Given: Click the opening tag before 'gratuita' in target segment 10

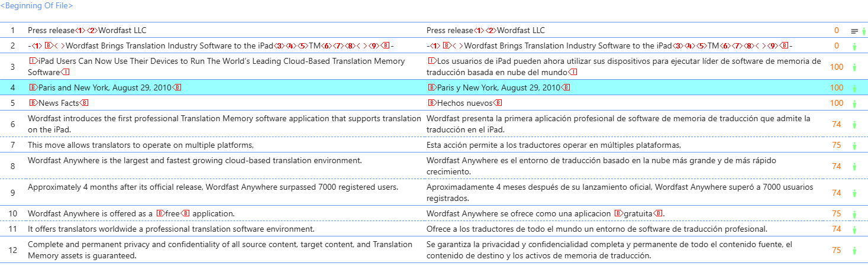Looking at the screenshot, I should pyautogui.click(x=620, y=213).
